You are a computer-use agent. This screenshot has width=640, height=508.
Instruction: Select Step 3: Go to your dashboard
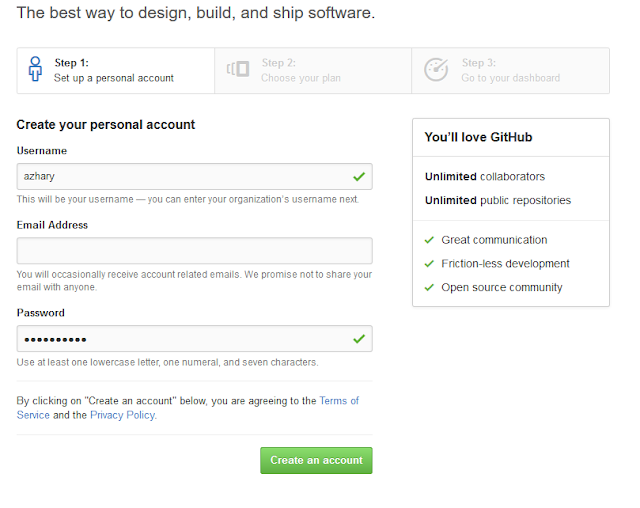click(x=511, y=71)
